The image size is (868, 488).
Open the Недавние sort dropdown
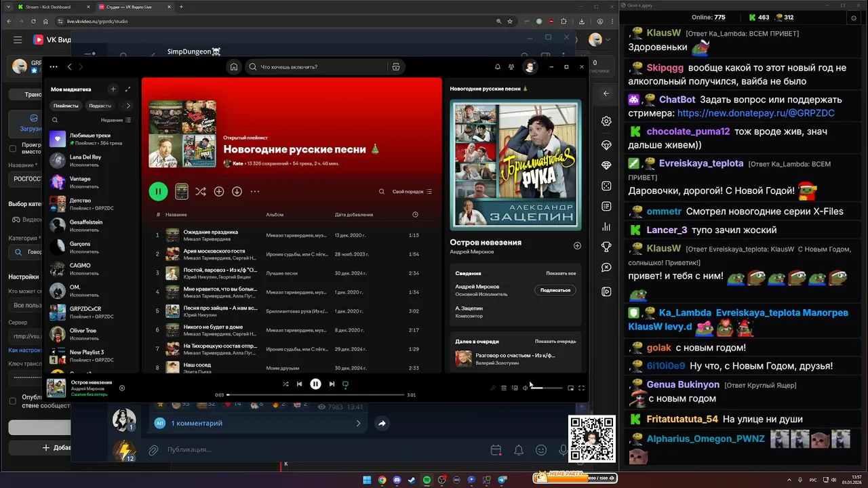point(115,120)
